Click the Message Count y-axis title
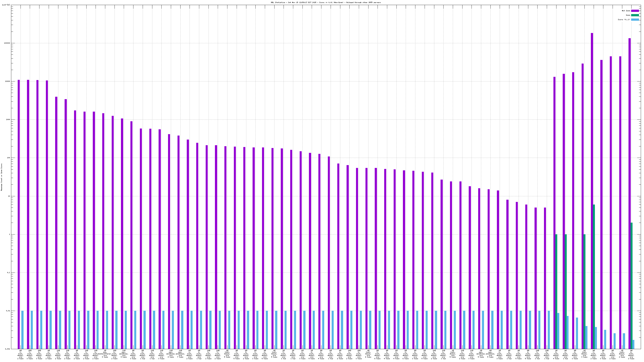Viewport: 644px width, 362px height. tap(1, 177)
